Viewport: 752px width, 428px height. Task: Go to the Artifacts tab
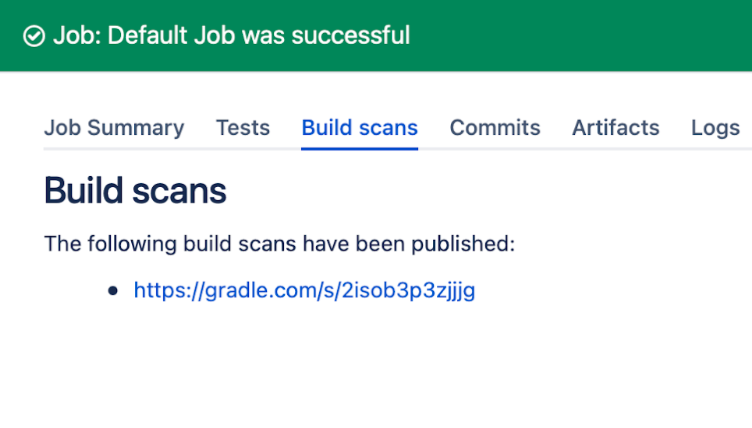click(616, 128)
